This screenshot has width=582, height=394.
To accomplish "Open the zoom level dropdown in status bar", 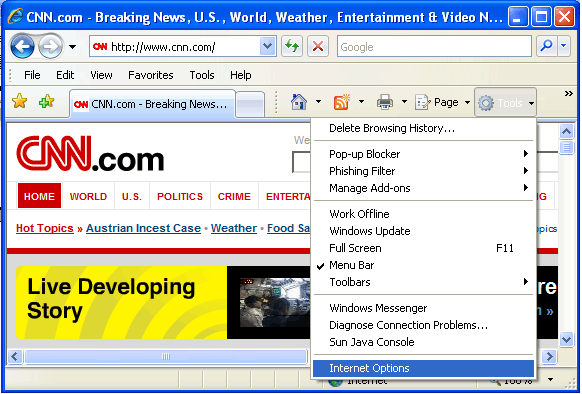I will click(x=550, y=380).
